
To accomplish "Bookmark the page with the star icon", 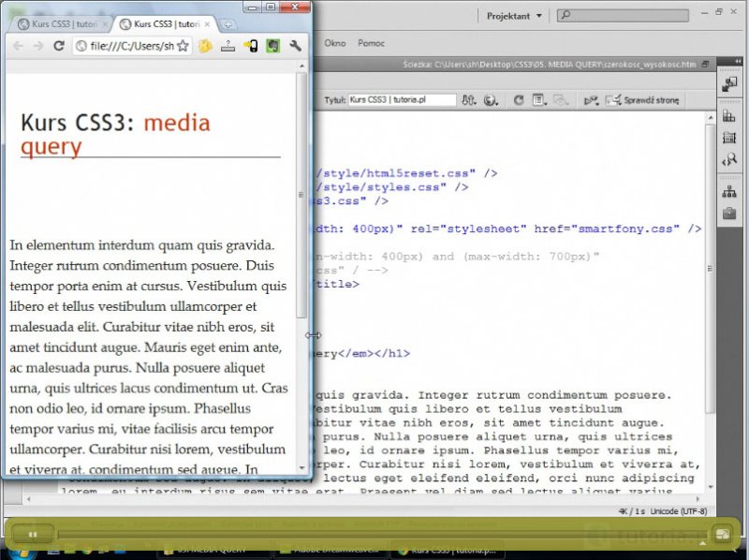I will [183, 46].
